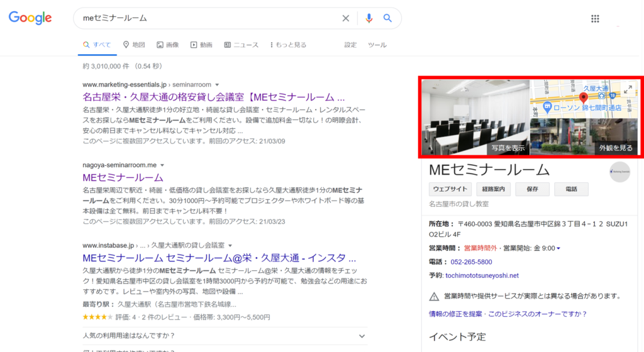Select the すべて tab
The width and height of the screenshot is (644, 352).
(x=97, y=45)
